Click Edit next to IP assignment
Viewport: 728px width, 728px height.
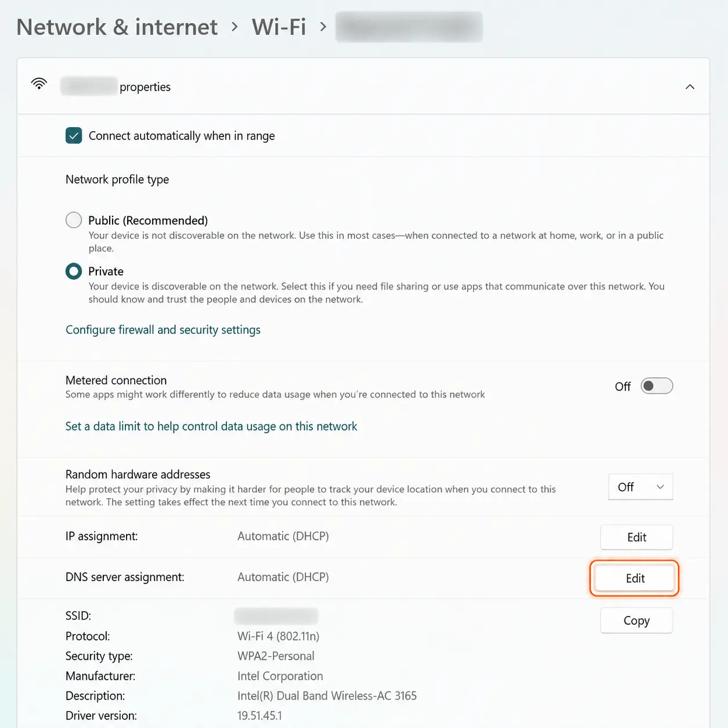pos(636,537)
